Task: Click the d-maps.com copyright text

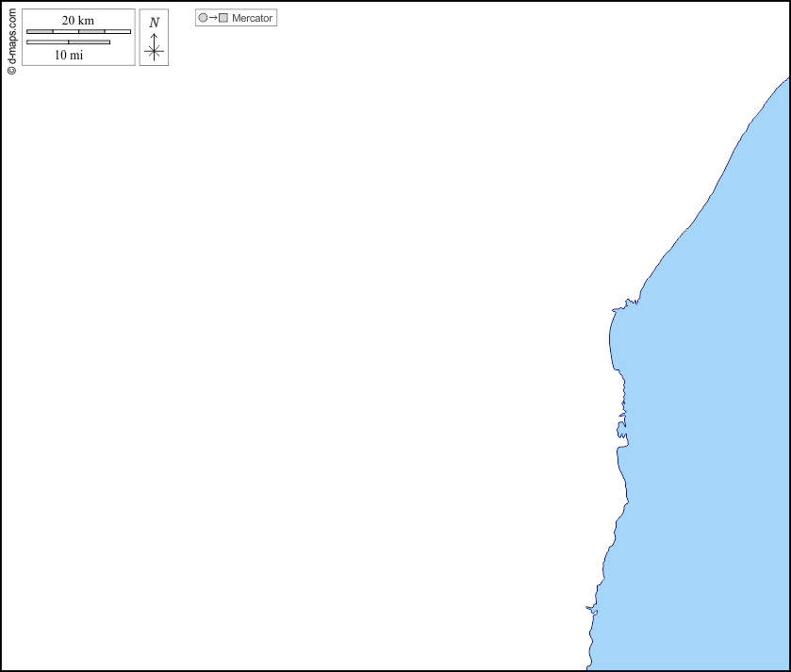Action: [11, 39]
